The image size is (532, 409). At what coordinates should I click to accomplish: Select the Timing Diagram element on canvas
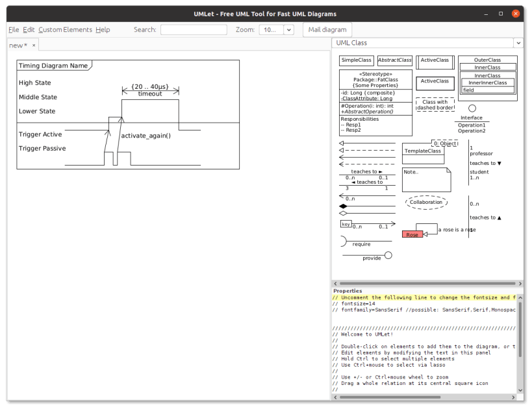pos(128,114)
